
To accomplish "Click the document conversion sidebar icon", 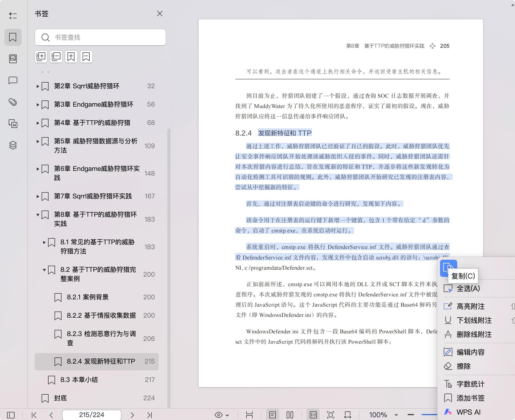I will (x=13, y=124).
